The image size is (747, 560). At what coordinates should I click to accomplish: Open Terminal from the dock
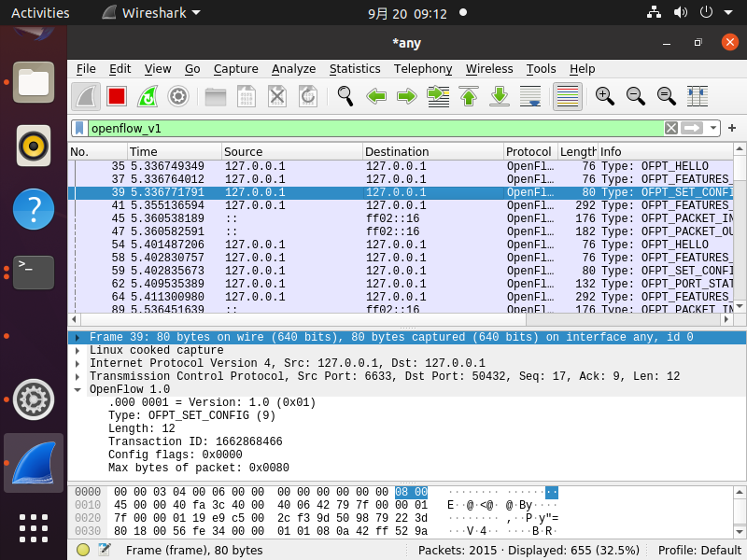point(34,273)
